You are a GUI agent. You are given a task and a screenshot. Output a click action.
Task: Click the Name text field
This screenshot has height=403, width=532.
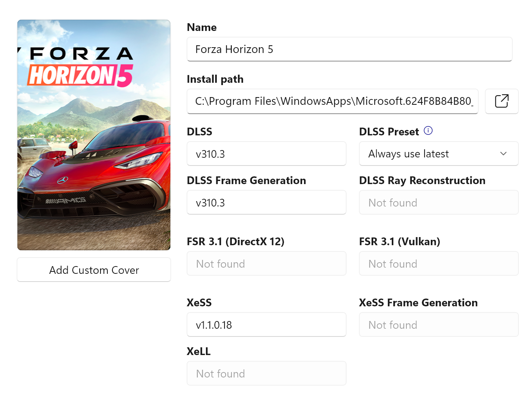(349, 50)
